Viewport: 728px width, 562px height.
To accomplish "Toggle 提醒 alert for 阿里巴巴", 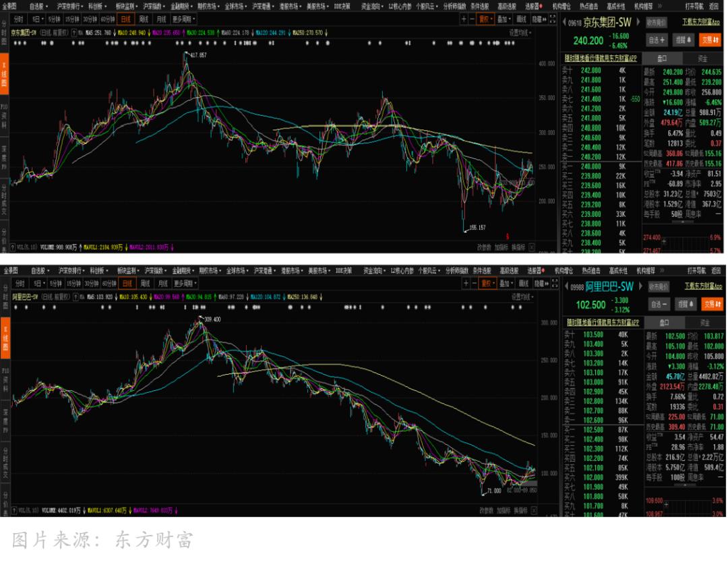I will pyautogui.click(x=686, y=304).
